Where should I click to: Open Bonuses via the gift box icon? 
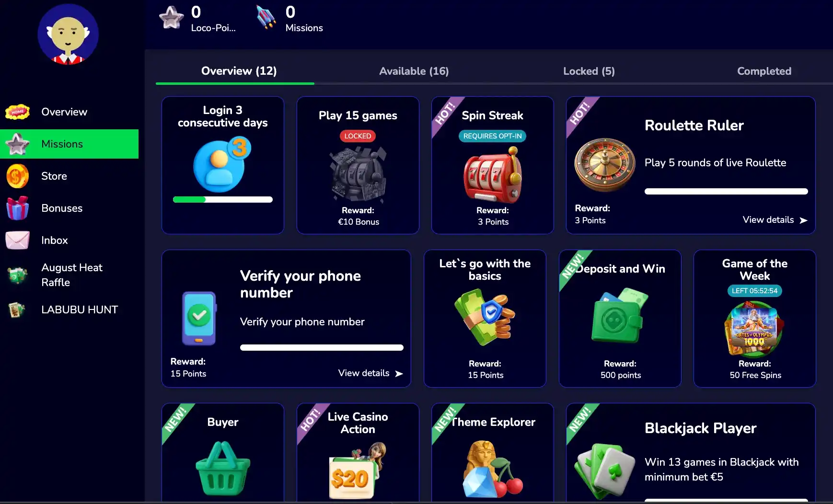18,208
